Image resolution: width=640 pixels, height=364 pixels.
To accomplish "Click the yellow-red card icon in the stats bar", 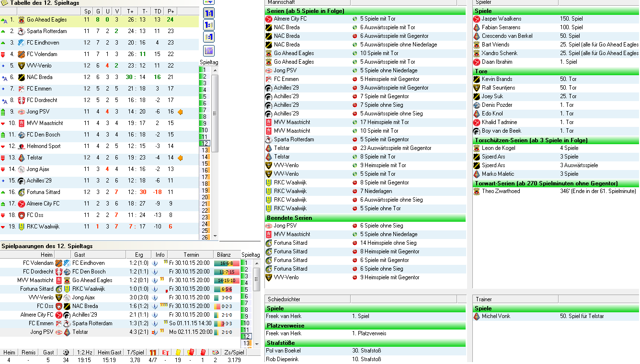I will [190, 353].
